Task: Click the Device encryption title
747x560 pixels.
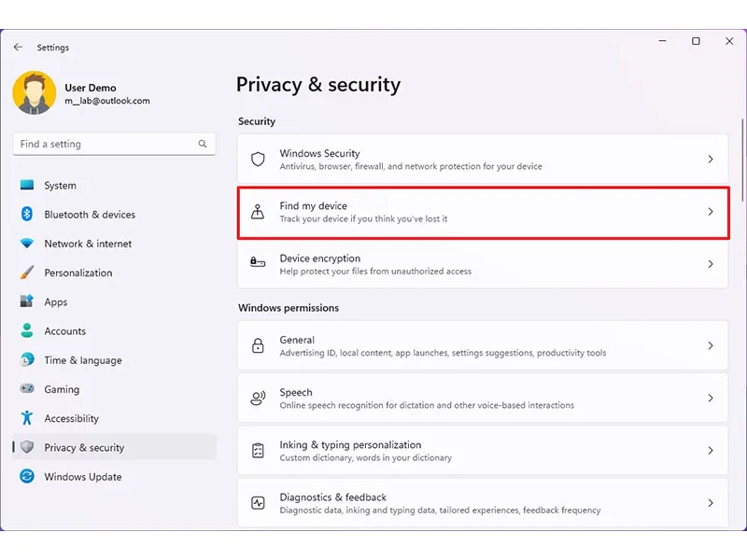Action: click(x=319, y=259)
